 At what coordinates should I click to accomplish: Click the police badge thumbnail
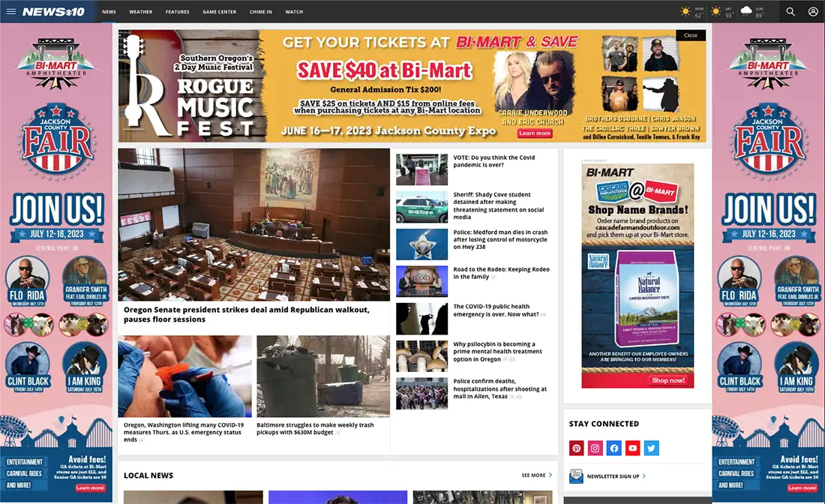422,244
